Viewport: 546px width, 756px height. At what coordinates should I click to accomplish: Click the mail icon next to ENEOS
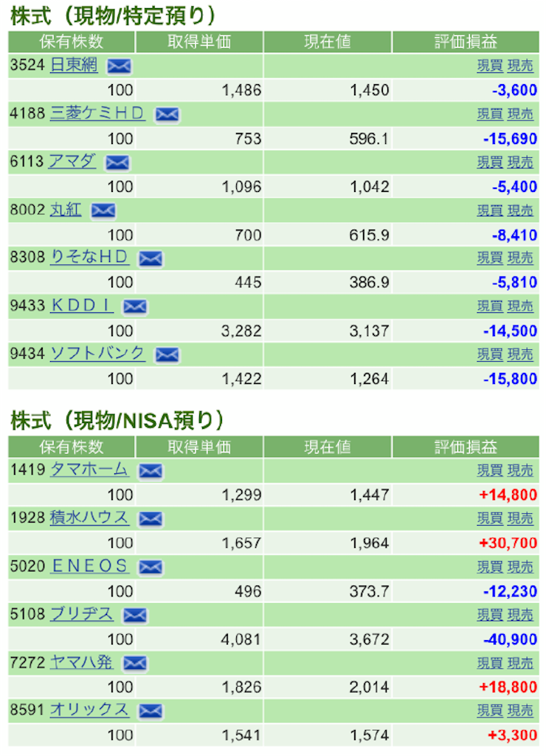tap(151, 567)
